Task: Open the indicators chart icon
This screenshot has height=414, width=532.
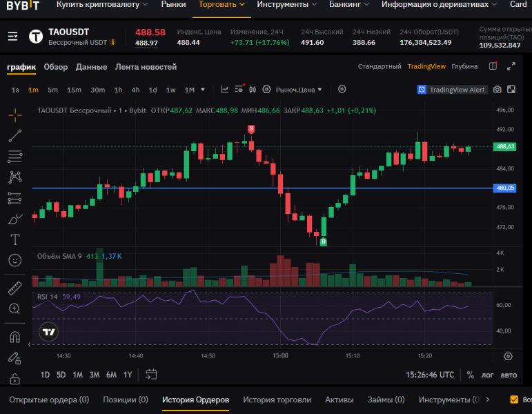Action: pos(225,89)
